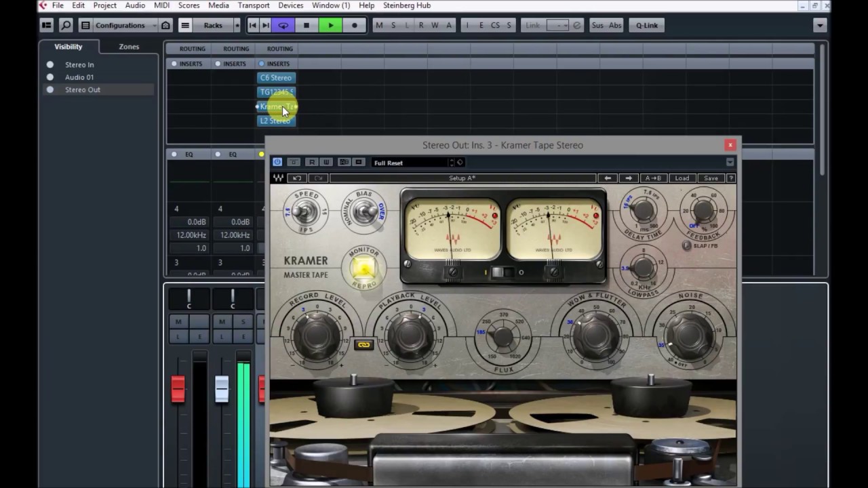Image resolution: width=868 pixels, height=488 pixels.
Task: Click the Waves undo arrow
Action: (x=296, y=178)
